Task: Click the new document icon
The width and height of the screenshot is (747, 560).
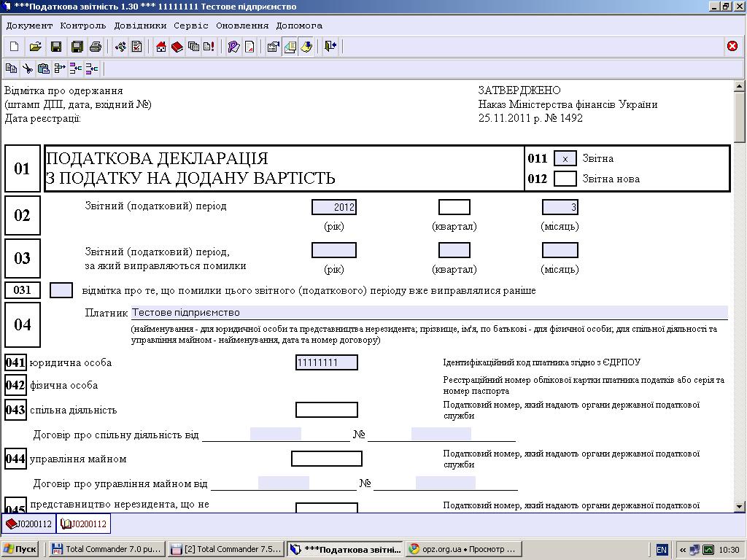Action: click(x=14, y=47)
